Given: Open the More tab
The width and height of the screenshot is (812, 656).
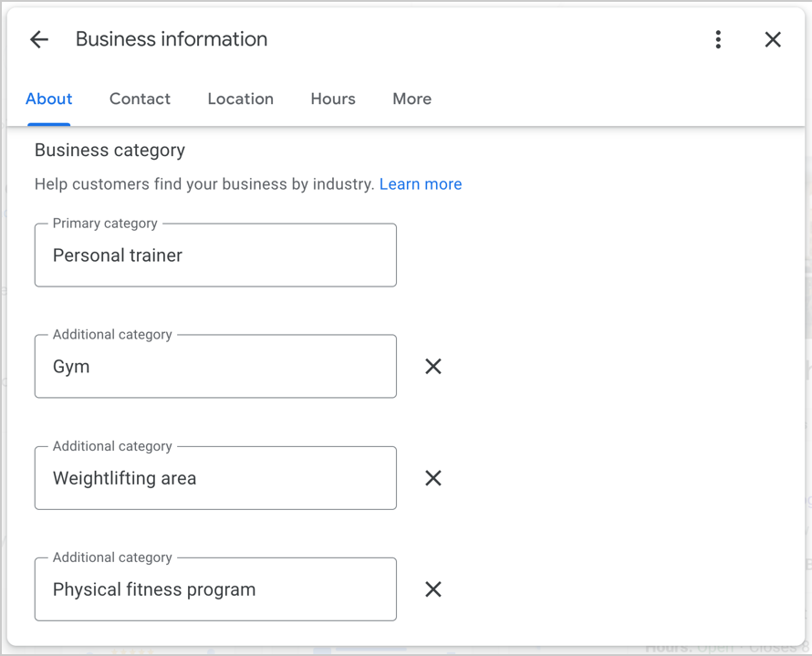Looking at the screenshot, I should tap(411, 99).
